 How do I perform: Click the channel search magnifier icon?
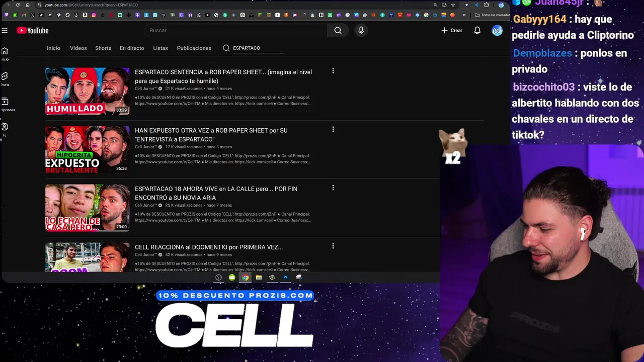coord(226,48)
